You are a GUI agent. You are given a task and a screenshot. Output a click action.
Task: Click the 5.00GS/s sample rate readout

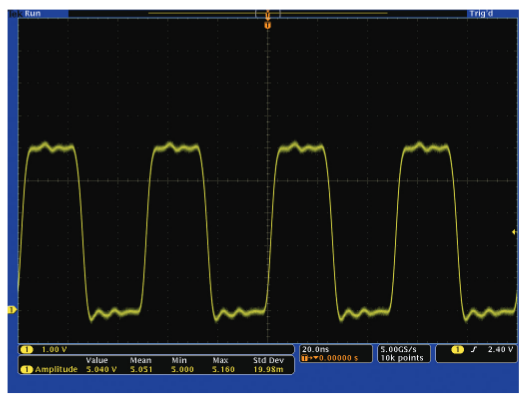click(398, 349)
